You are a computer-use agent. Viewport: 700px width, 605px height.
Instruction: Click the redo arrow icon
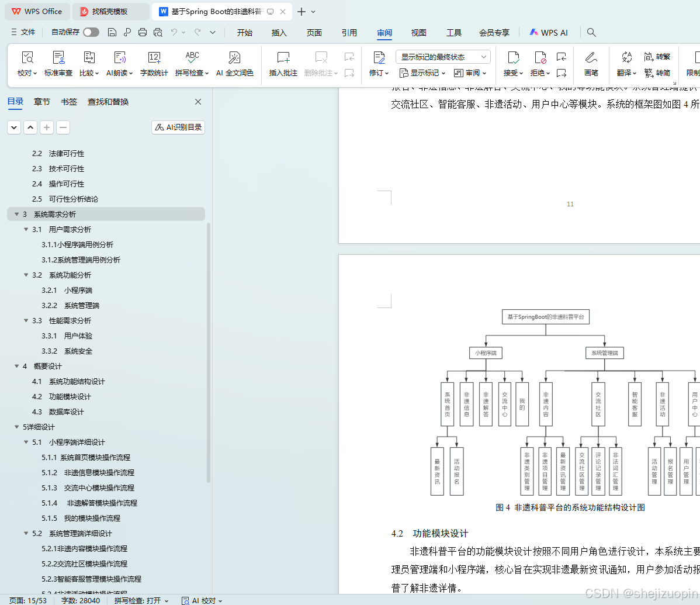[x=197, y=32]
